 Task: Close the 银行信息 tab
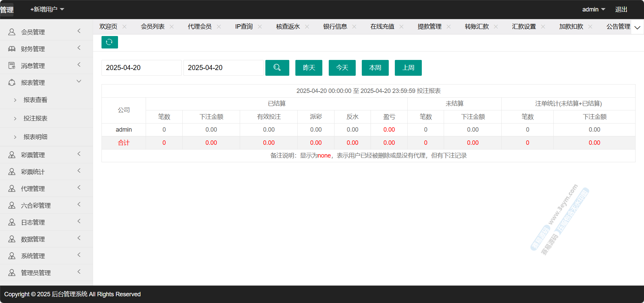[354, 27]
